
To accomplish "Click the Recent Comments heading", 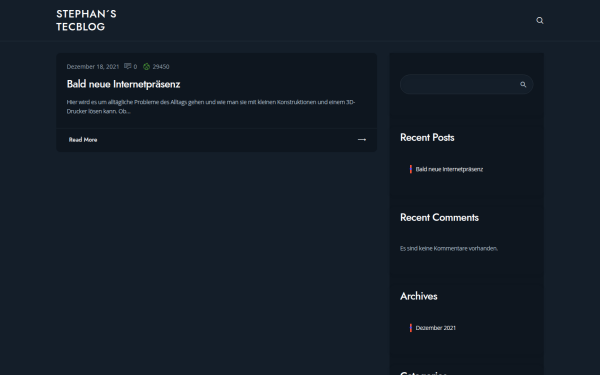I will 439,217.
